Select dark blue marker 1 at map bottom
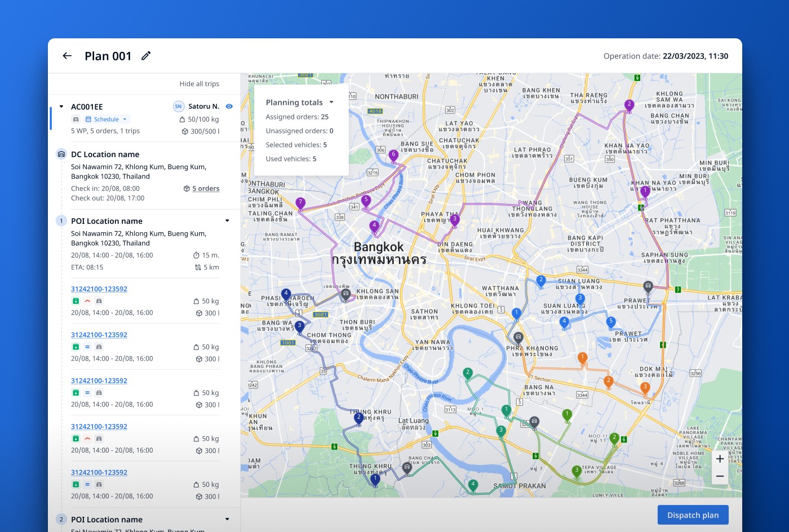 coord(375,480)
